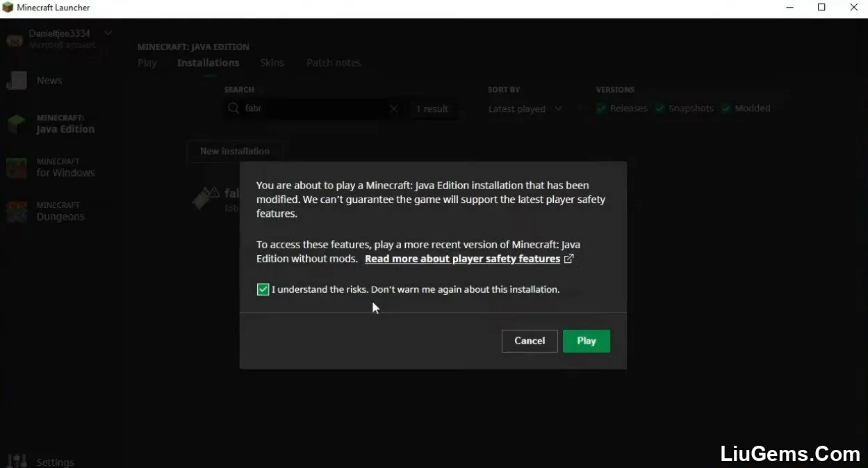
Task: Click the fabric installation icon with warning
Action: click(206, 198)
